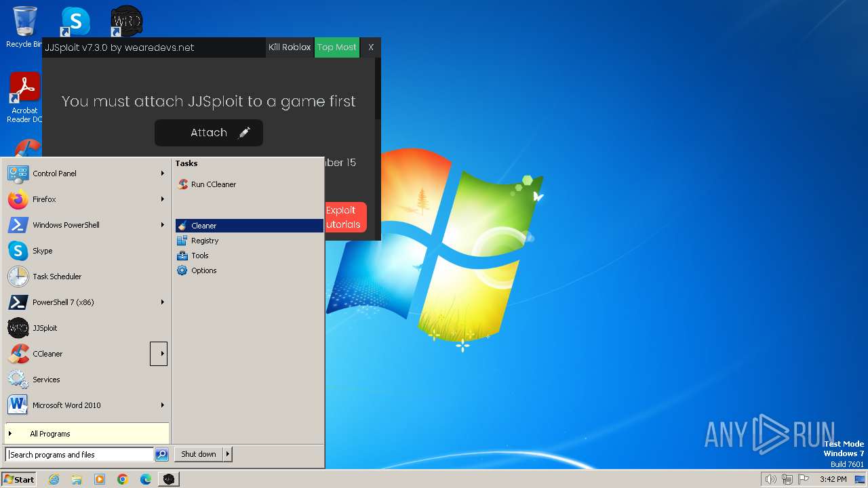Open Recycle Bin desktop icon

(x=24, y=27)
